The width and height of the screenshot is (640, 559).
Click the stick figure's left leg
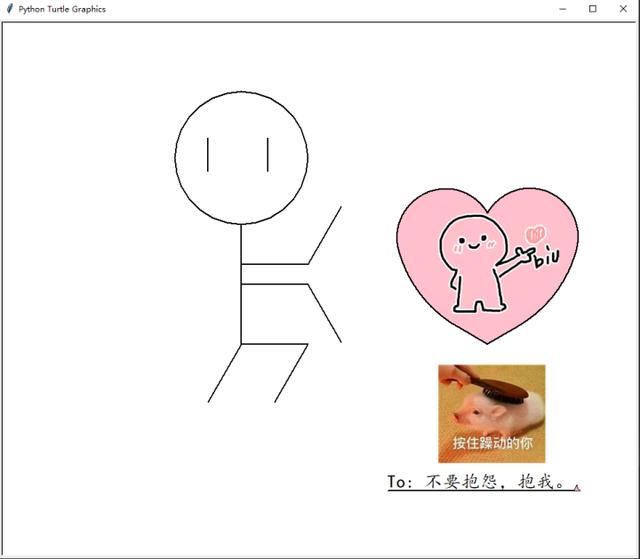(224, 373)
